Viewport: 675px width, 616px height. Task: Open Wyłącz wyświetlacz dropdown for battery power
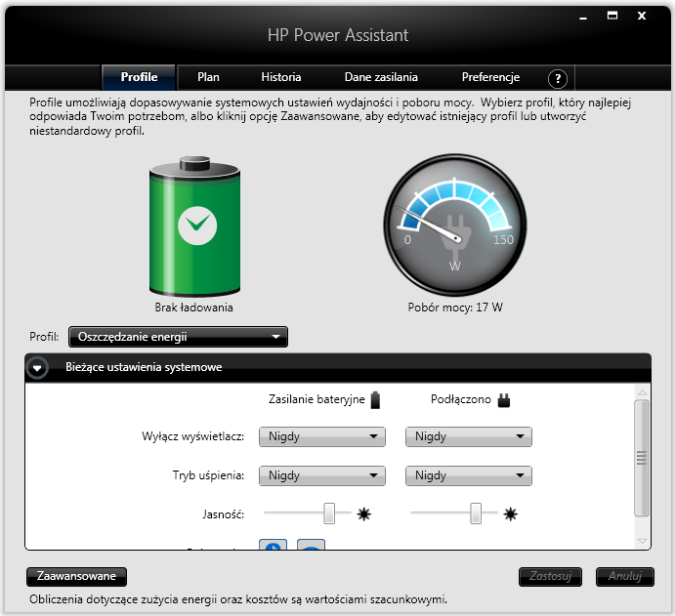(322, 436)
